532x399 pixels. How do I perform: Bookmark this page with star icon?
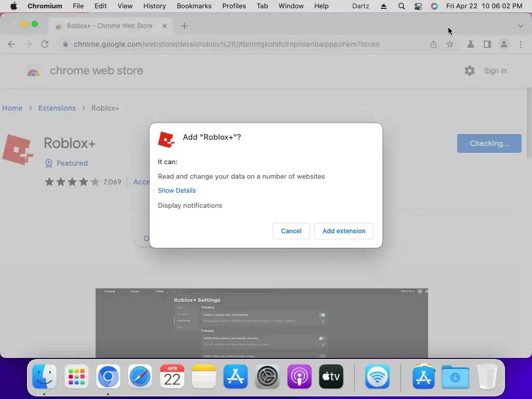coord(449,44)
